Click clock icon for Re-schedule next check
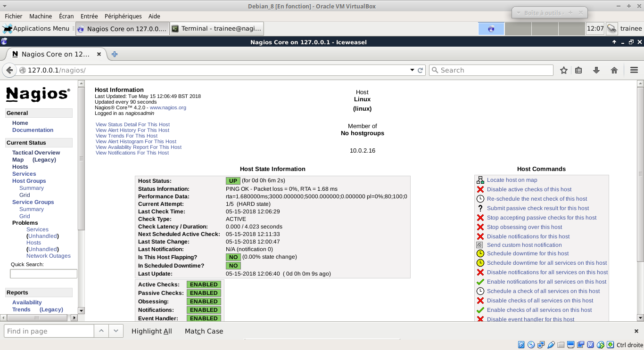 tap(480, 199)
